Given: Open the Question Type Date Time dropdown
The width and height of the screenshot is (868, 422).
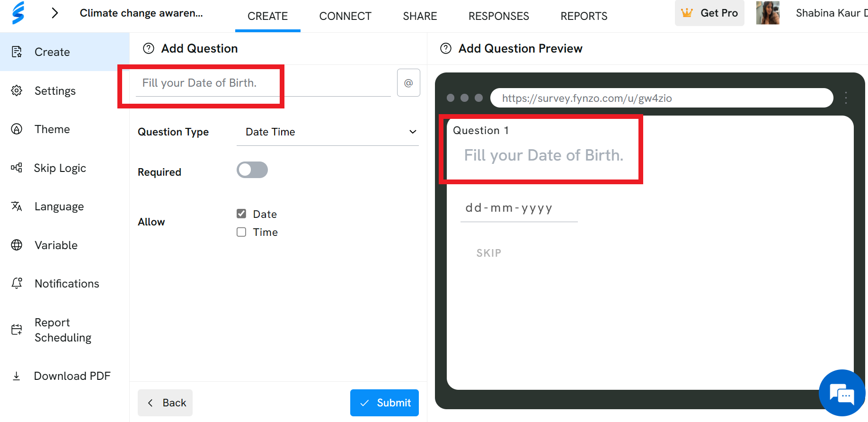Looking at the screenshot, I should (x=328, y=132).
